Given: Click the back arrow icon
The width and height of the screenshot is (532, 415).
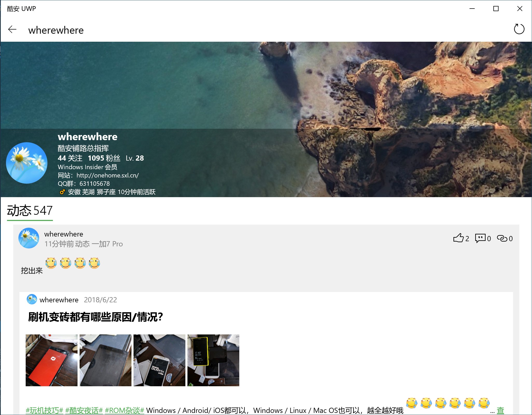Looking at the screenshot, I should pos(12,30).
